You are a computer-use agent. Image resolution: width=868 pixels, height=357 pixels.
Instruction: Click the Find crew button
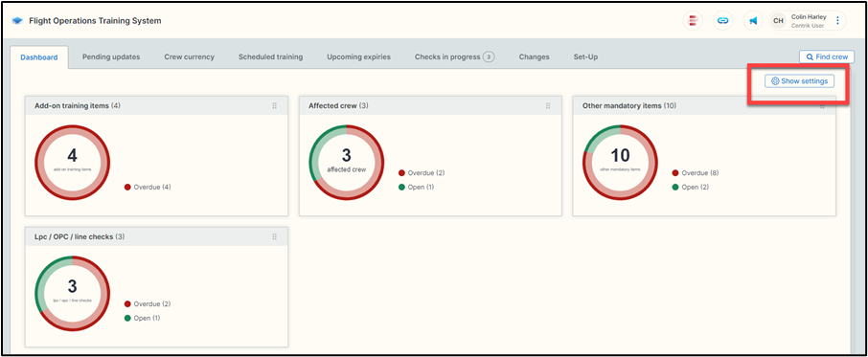point(827,56)
